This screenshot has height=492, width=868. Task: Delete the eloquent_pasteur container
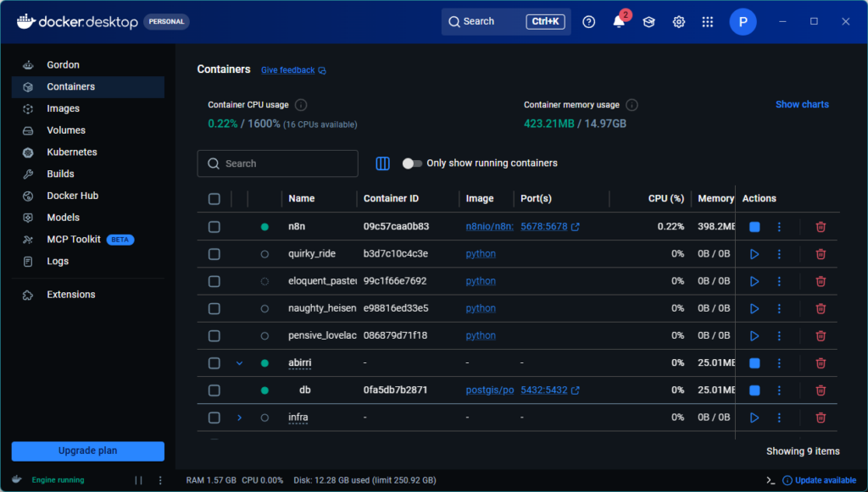(821, 281)
